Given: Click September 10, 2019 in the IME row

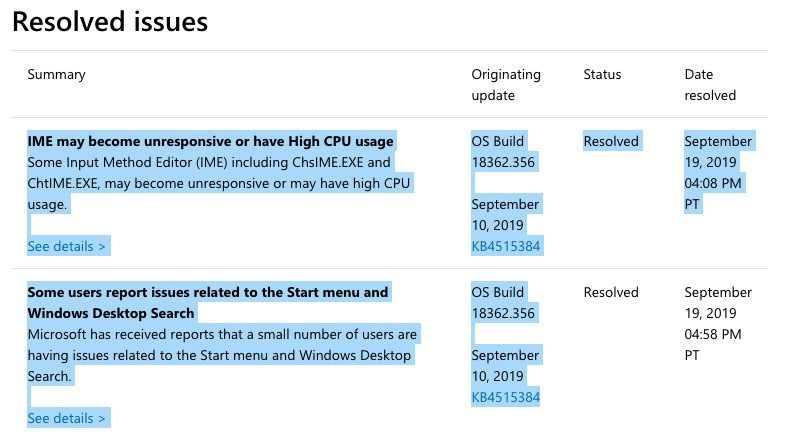Looking at the screenshot, I should [505, 214].
